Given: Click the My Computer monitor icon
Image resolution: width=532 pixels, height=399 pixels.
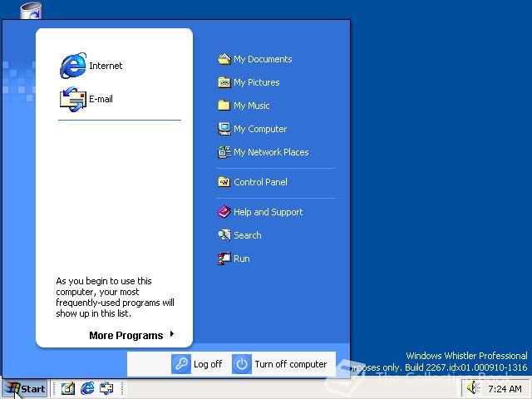Looking at the screenshot, I should tap(224, 129).
